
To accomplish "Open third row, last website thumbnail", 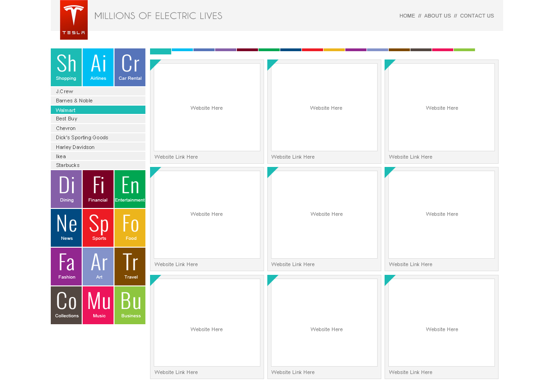I will [441, 322].
